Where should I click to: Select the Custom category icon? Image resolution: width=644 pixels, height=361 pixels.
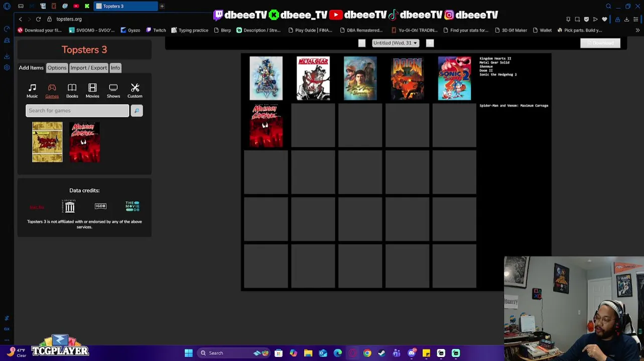(135, 91)
